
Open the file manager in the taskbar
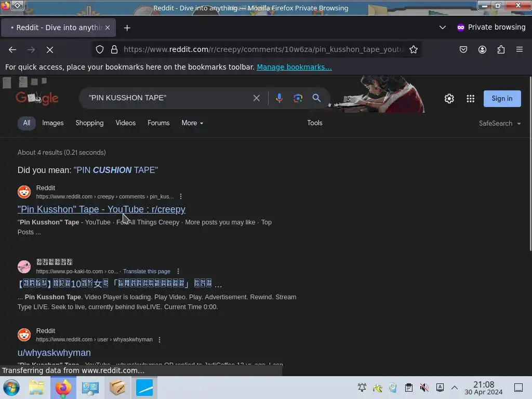click(x=36, y=388)
